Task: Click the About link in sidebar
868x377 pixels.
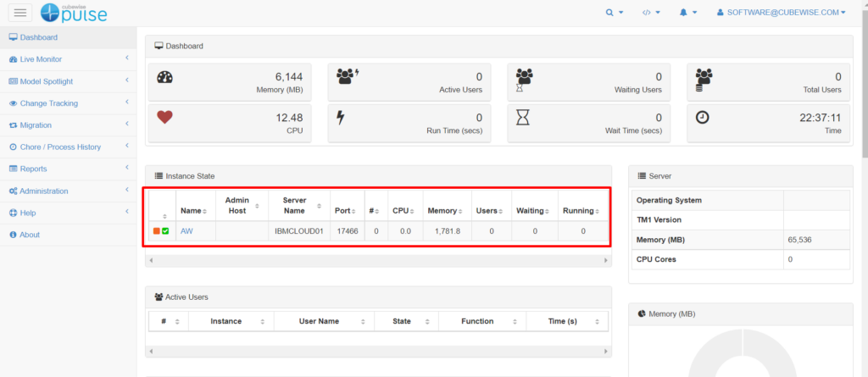Action: (30, 235)
